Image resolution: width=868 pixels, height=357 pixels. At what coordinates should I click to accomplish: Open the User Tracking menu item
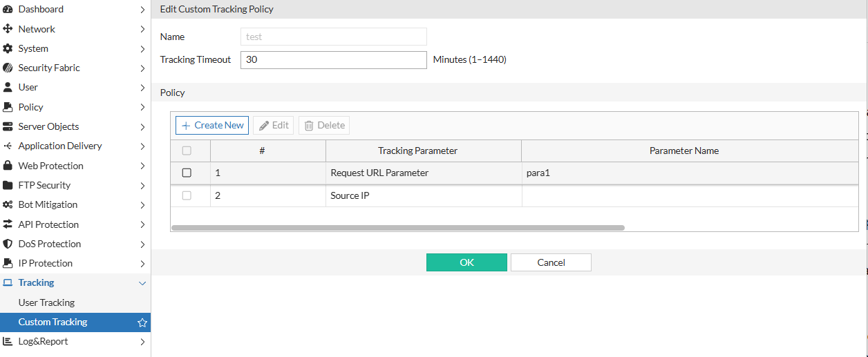click(46, 302)
